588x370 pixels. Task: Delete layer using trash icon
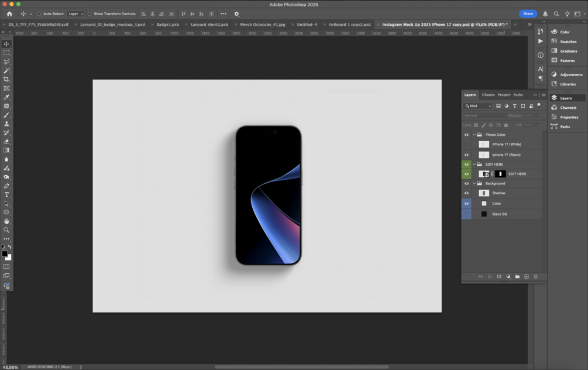[535, 276]
